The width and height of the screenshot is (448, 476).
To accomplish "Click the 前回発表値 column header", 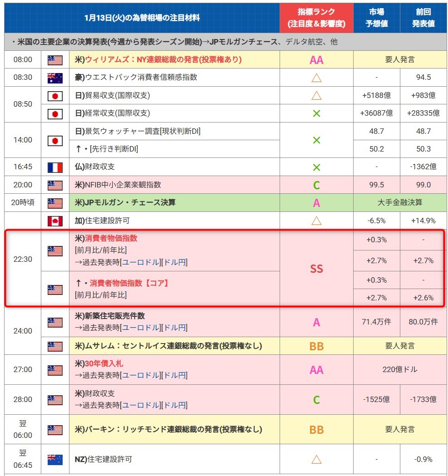I will point(423,18).
